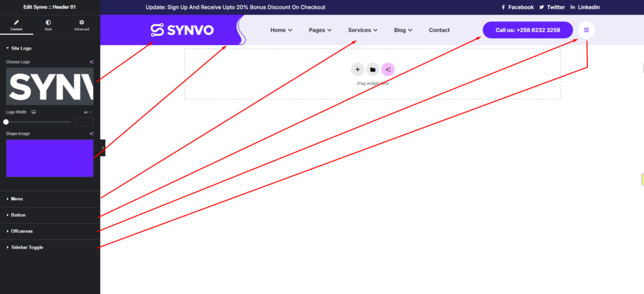The width and height of the screenshot is (644, 294).
Task: Open the Services menu in the navigation
Action: point(362,30)
